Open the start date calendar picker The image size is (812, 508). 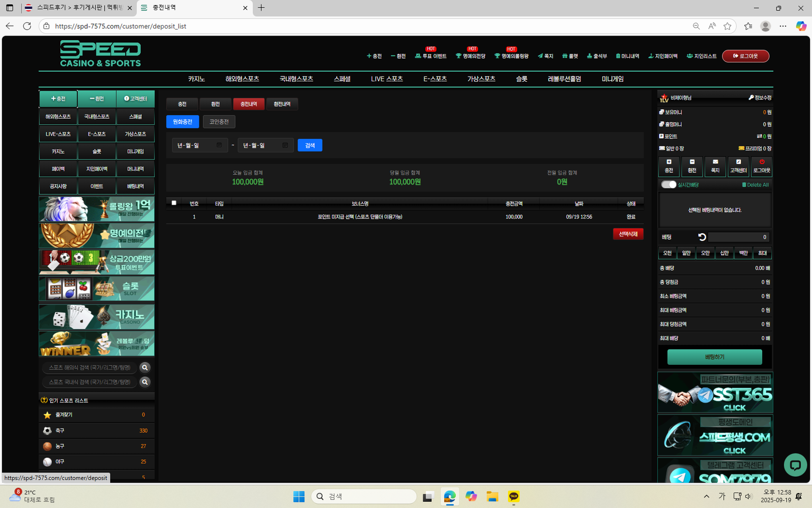tap(219, 145)
